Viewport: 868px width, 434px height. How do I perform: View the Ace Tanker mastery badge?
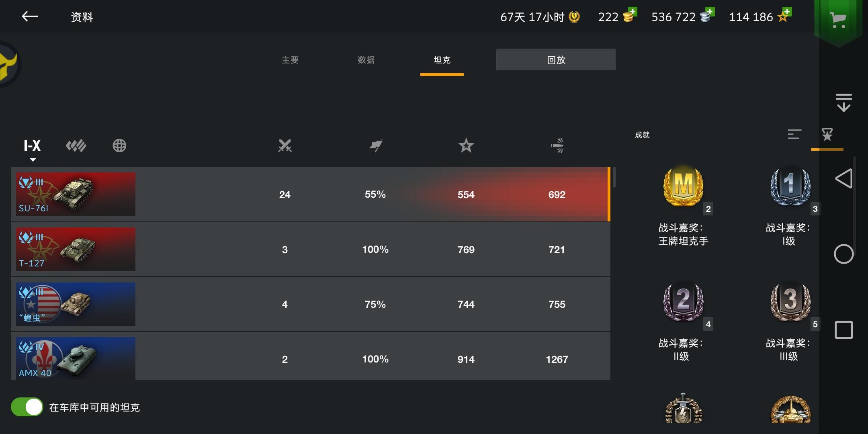tap(683, 186)
